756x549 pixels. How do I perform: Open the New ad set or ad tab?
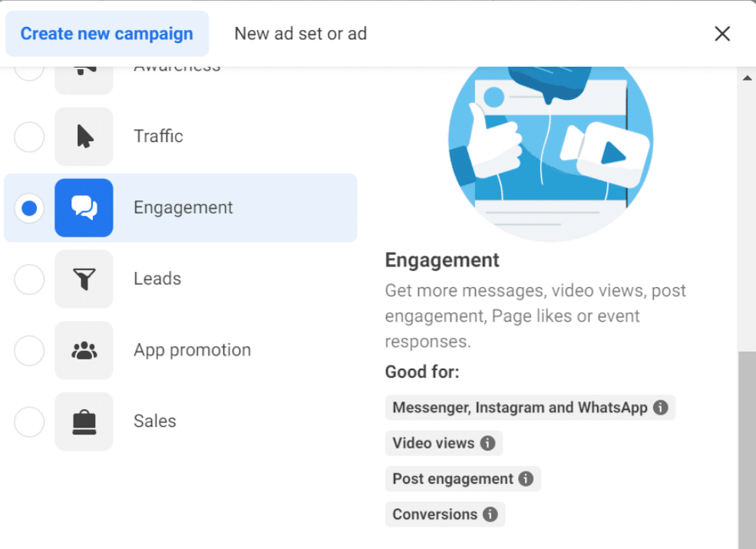coord(300,34)
